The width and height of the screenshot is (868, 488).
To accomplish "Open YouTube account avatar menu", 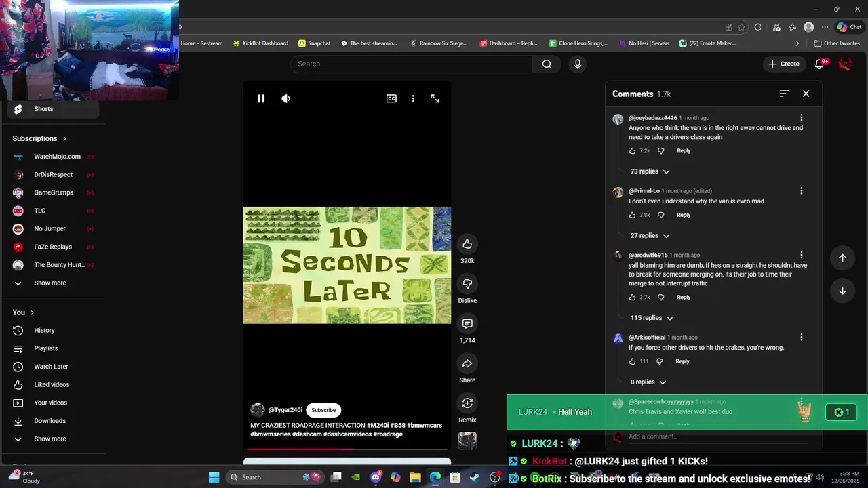I will pos(845,64).
